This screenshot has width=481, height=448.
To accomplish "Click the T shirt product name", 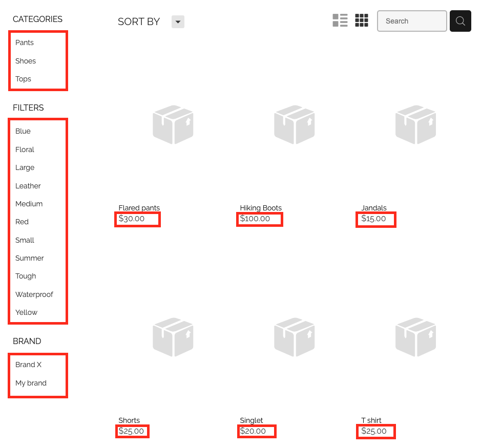I will coord(371,420).
